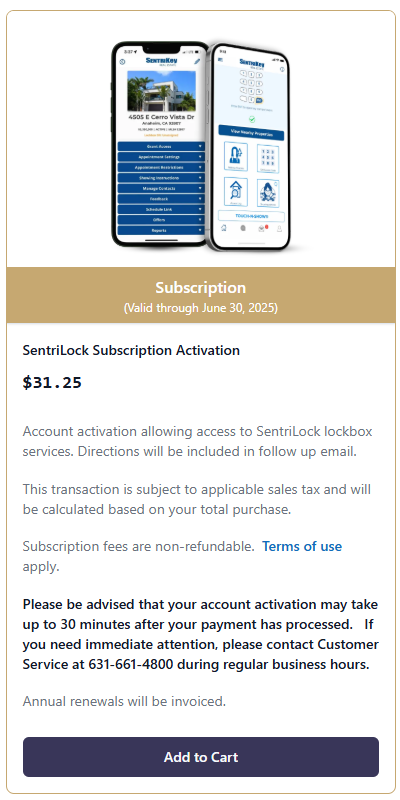Image resolution: width=400 pixels, height=800 pixels.
Task: Select the home icon in phone bottom bar
Action: [223, 228]
